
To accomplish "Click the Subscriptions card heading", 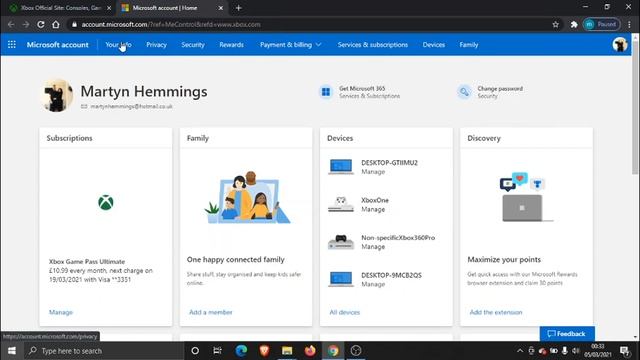I will 69,138.
